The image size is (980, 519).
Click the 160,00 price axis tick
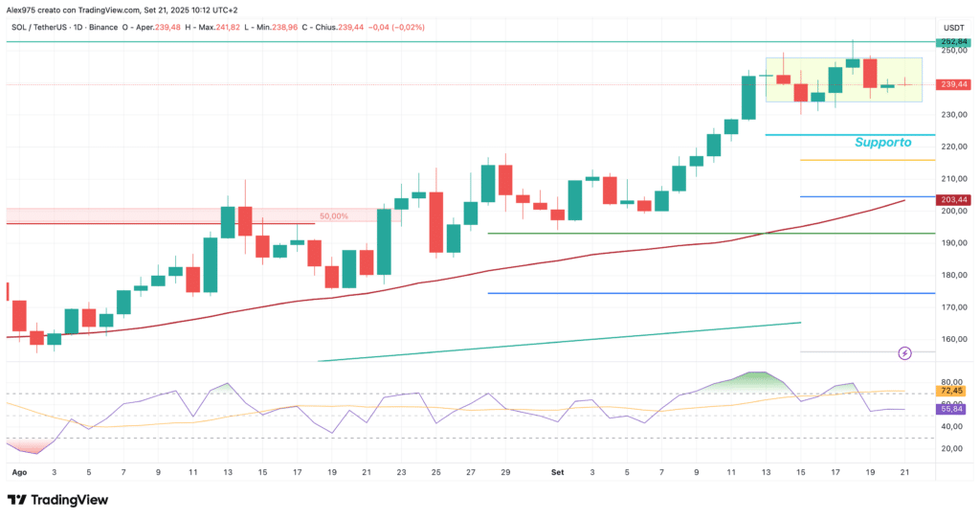pos(954,340)
